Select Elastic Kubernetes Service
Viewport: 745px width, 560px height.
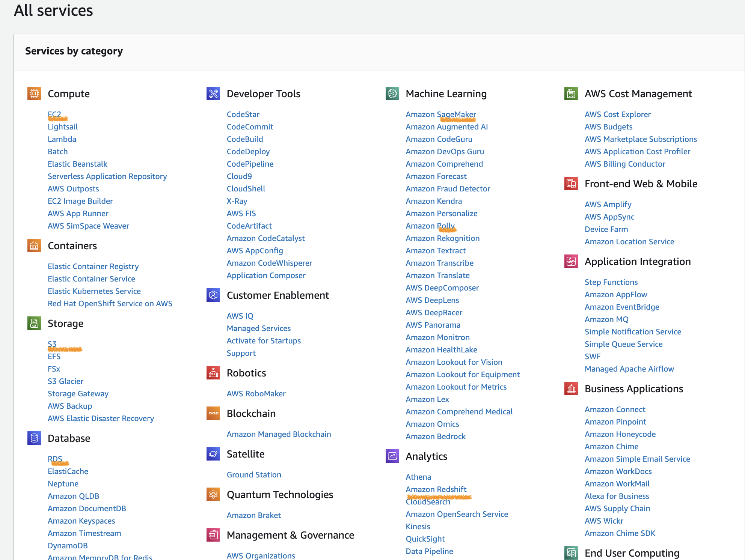click(x=94, y=291)
